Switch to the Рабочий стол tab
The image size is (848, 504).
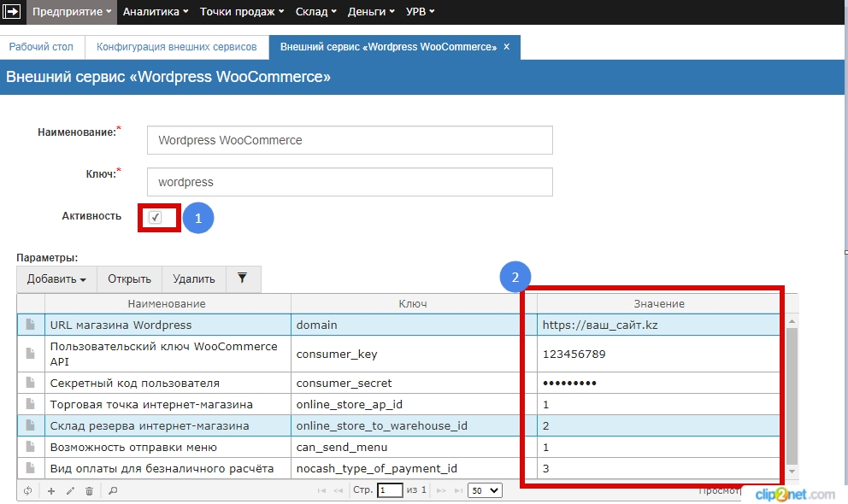tap(41, 47)
